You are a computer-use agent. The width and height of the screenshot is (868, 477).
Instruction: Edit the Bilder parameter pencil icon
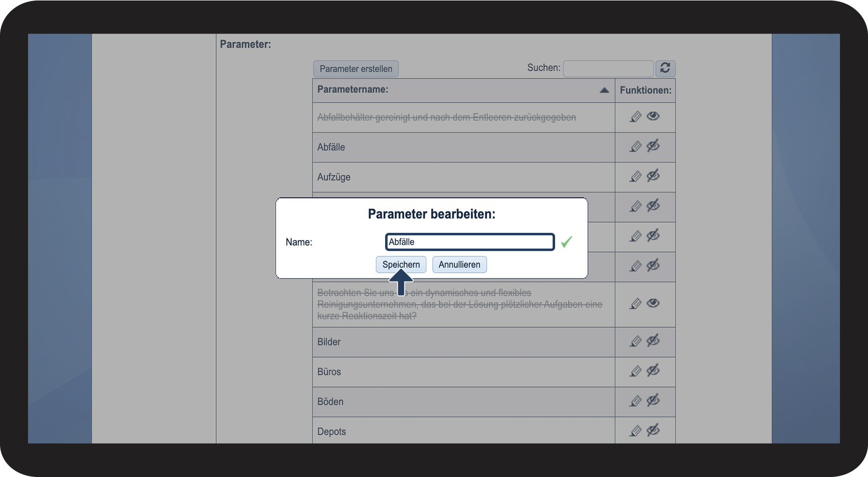(x=636, y=341)
